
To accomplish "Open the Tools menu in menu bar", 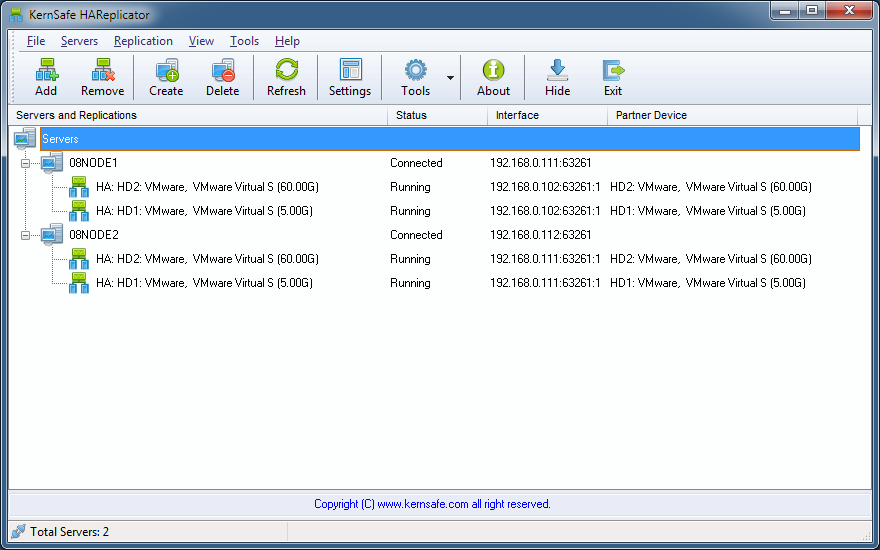I will click(244, 41).
